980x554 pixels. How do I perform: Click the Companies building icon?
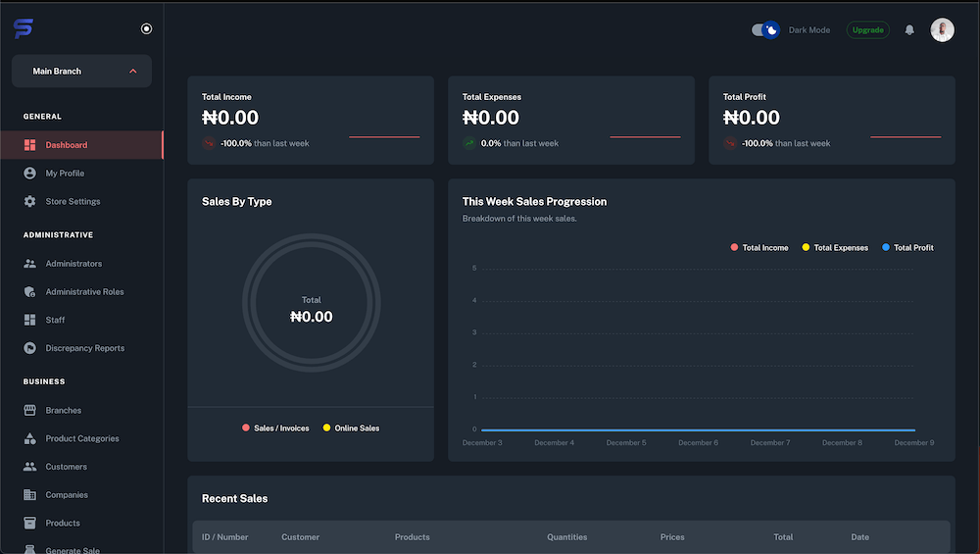click(29, 495)
